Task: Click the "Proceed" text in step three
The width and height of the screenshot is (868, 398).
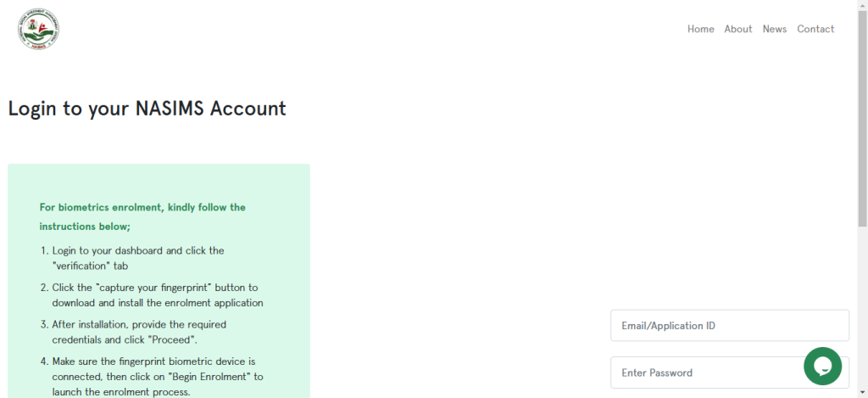Action: pyautogui.click(x=172, y=339)
